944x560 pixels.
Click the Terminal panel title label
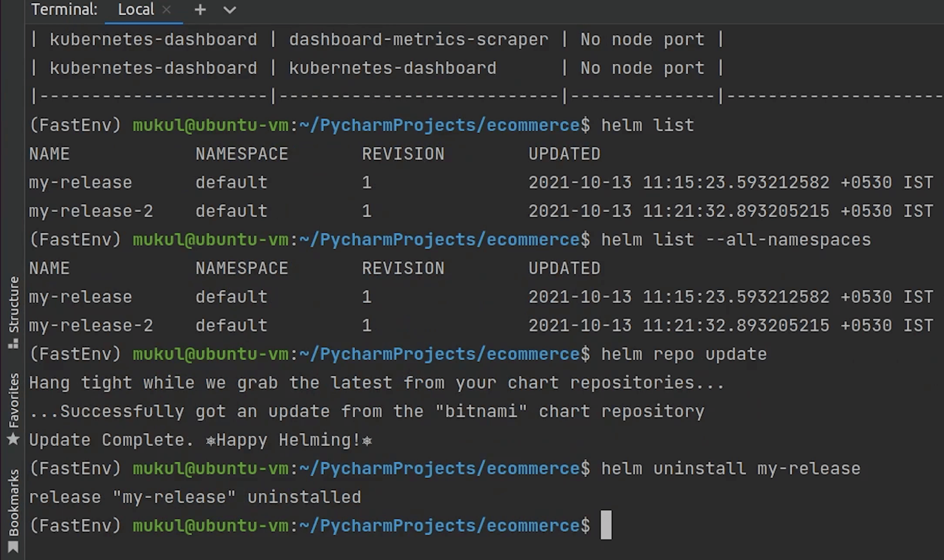pyautogui.click(x=64, y=10)
